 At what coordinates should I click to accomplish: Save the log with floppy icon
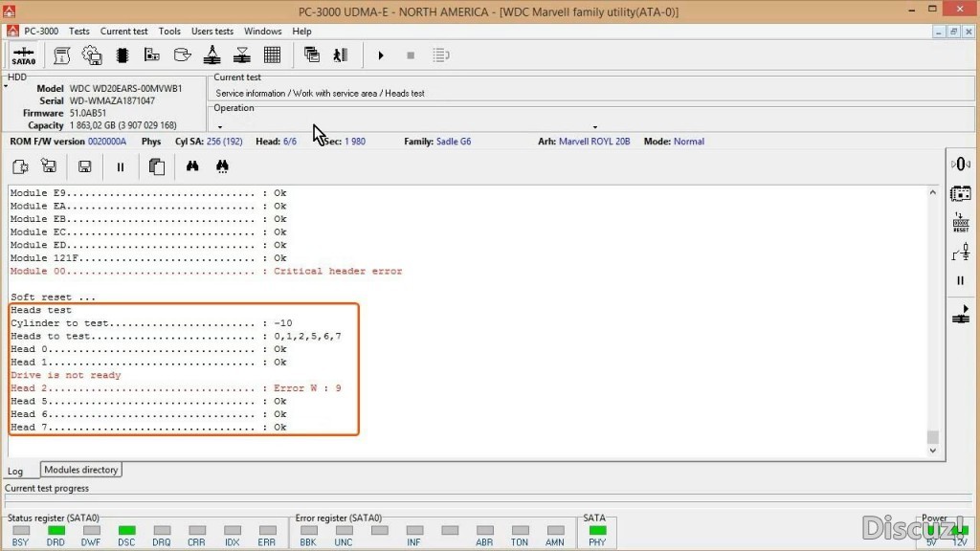coord(84,166)
